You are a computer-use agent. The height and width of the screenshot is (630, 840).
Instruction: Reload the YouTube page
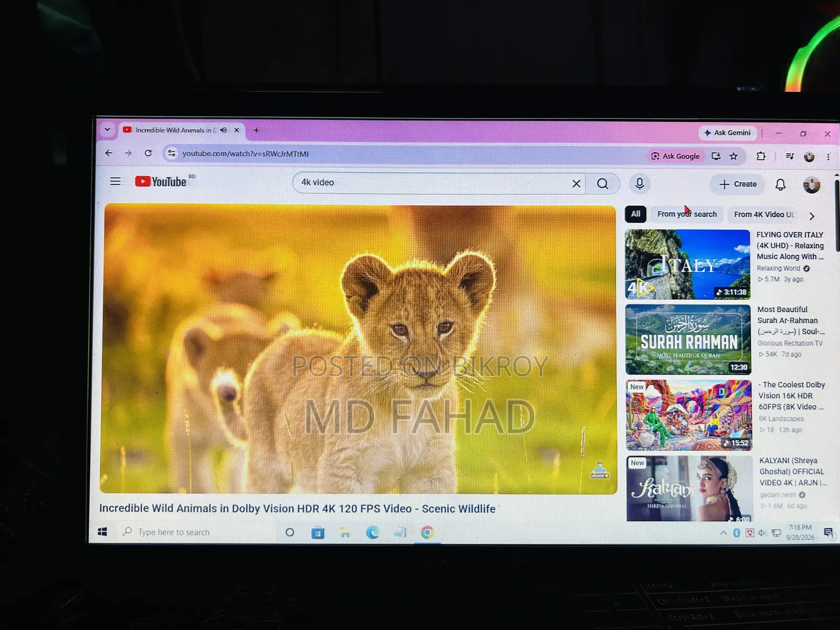coord(148,153)
